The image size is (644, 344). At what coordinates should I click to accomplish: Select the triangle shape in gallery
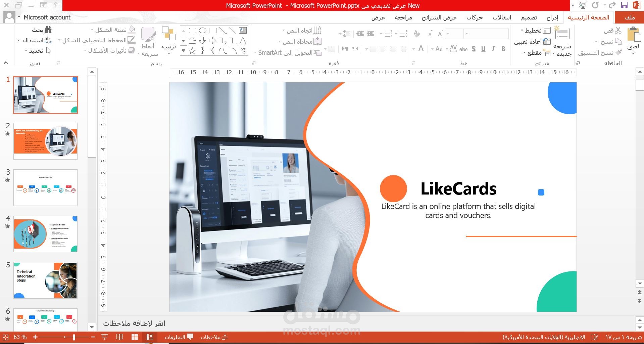click(243, 41)
